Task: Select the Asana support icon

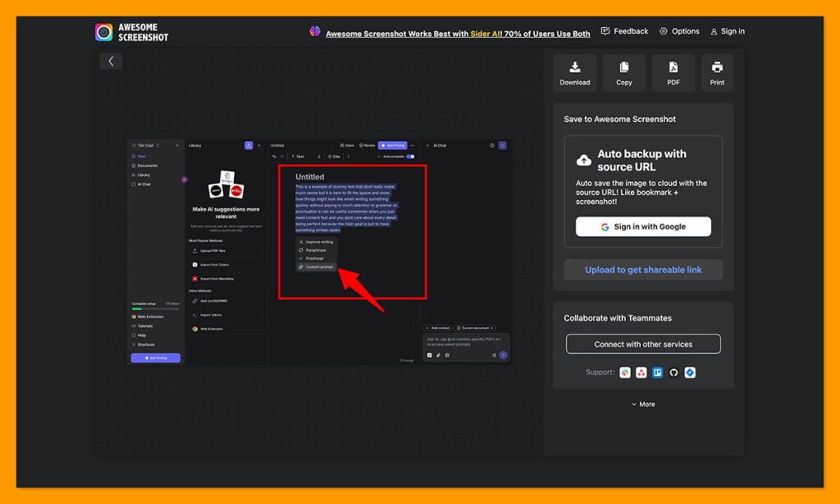Action: (641, 372)
